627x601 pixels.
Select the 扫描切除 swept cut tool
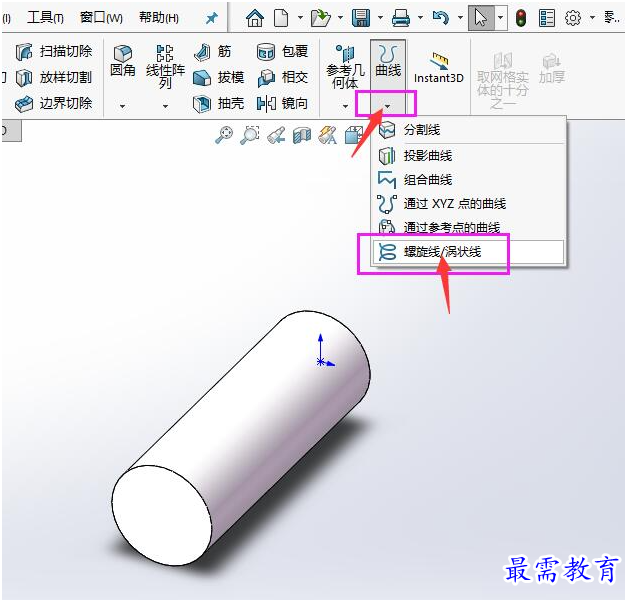click(54, 52)
